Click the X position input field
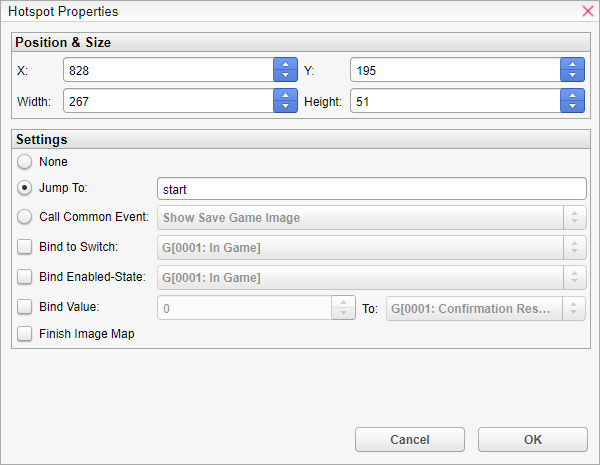 168,70
